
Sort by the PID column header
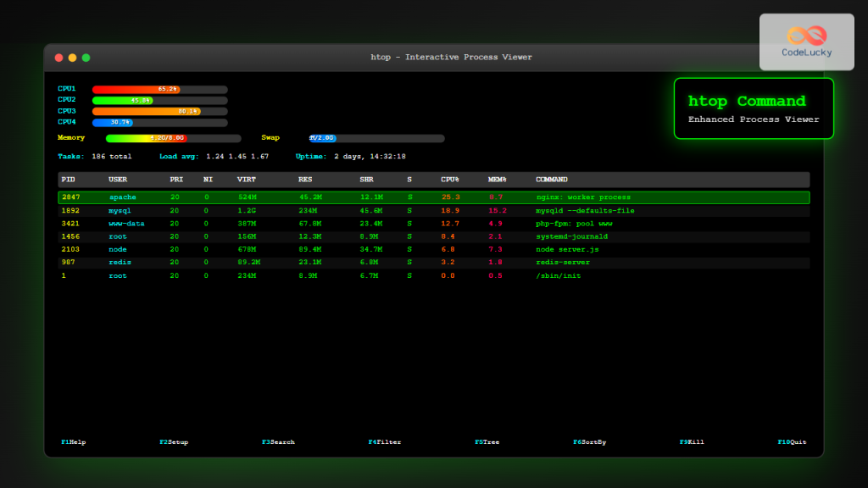click(68, 180)
